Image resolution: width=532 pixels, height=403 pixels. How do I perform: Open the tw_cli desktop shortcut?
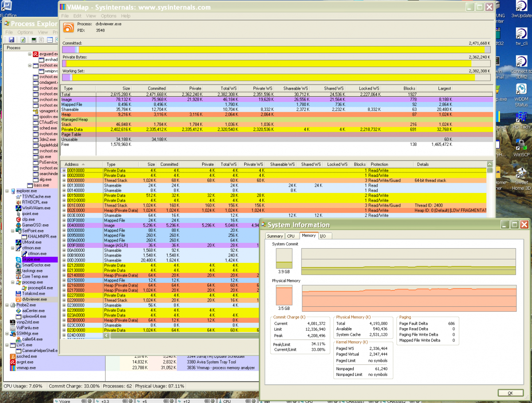click(521, 38)
